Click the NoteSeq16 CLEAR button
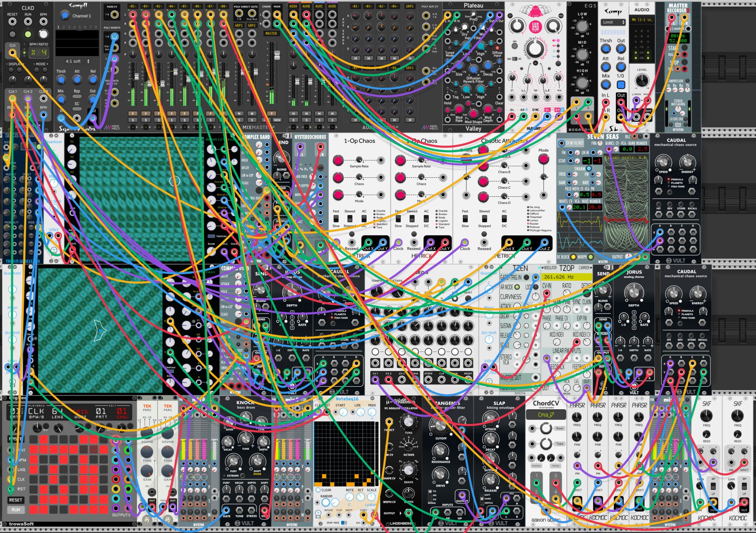Viewport: 756px width, 533px height. (x=318, y=490)
